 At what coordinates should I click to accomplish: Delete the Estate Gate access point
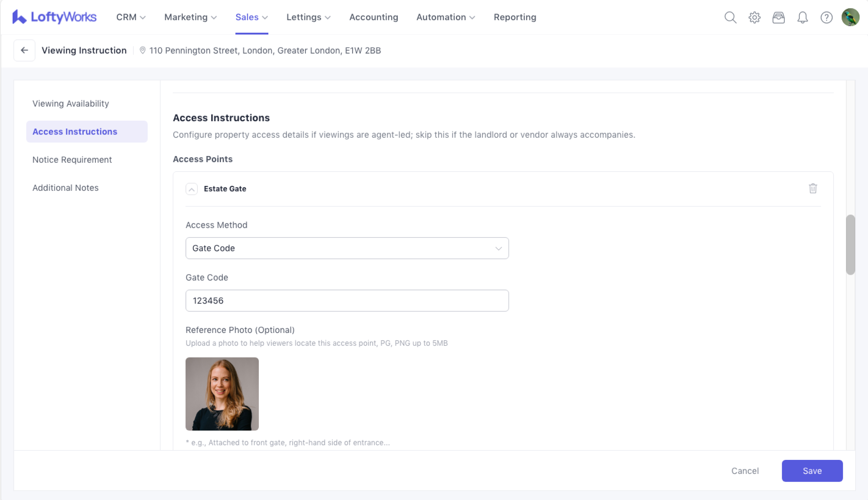[813, 189]
